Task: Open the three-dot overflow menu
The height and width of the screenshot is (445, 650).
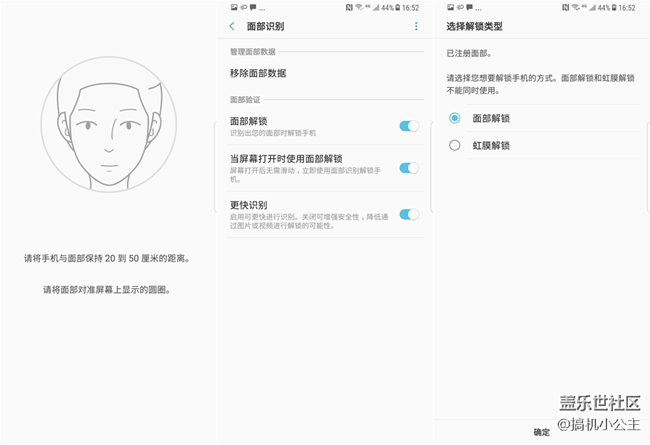Action: coord(416,26)
